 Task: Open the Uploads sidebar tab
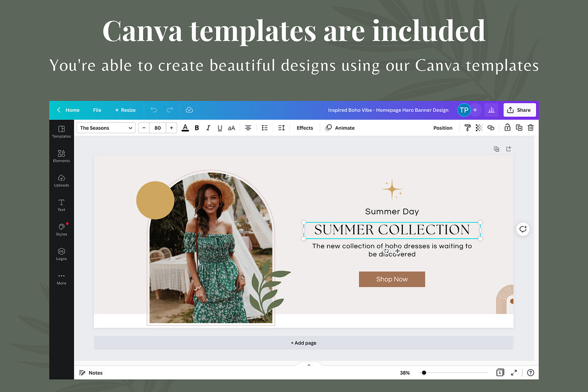[61, 180]
